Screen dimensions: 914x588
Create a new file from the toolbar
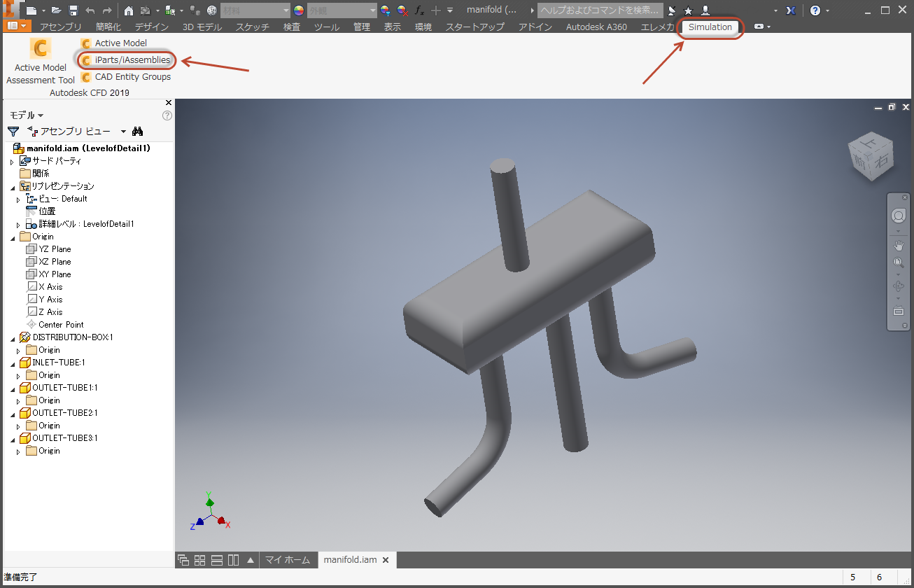pyautogui.click(x=31, y=10)
